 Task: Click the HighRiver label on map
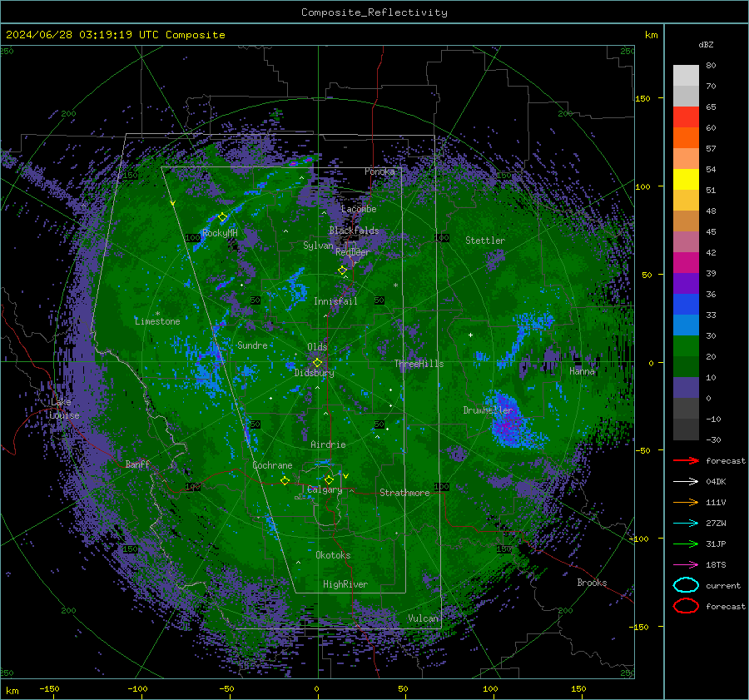[x=345, y=584]
